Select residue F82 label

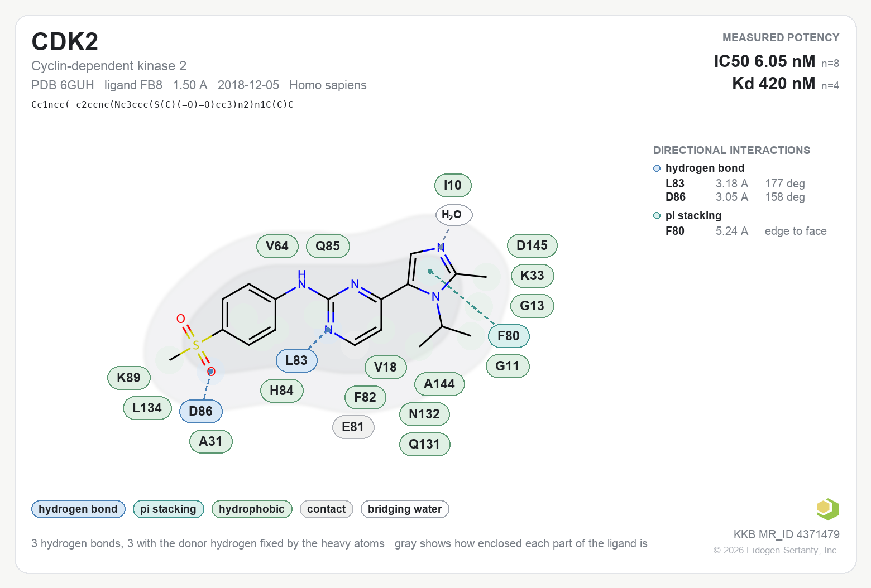[x=366, y=397]
